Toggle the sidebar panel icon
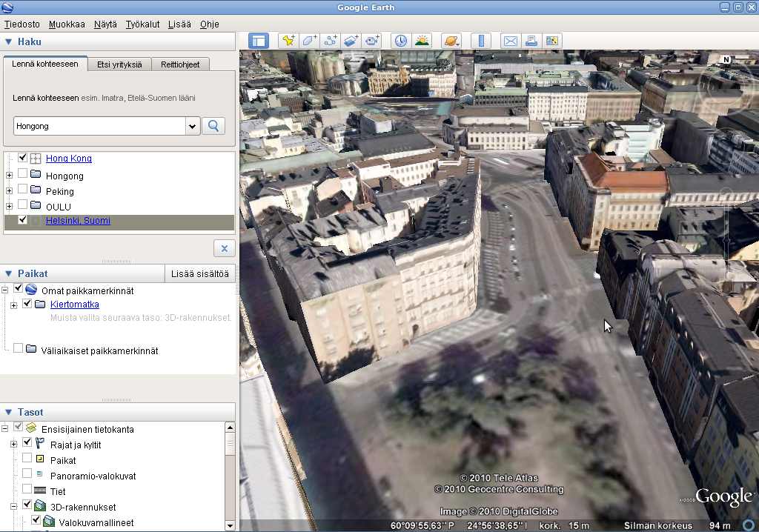The height and width of the screenshot is (532, 759). pos(258,41)
